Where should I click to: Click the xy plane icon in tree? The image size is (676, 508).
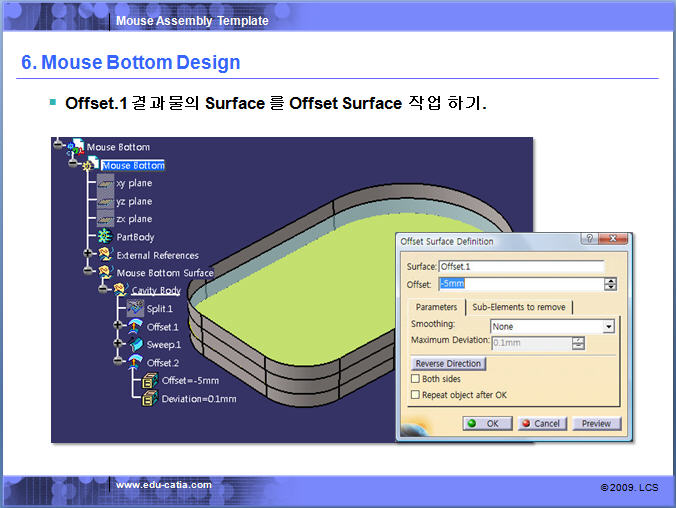pyautogui.click(x=105, y=183)
